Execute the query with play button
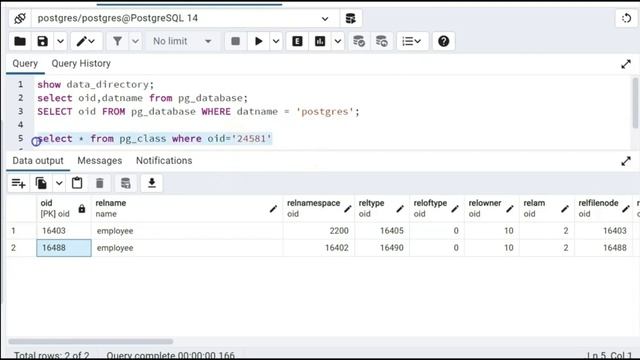640x360 pixels. (x=258, y=41)
